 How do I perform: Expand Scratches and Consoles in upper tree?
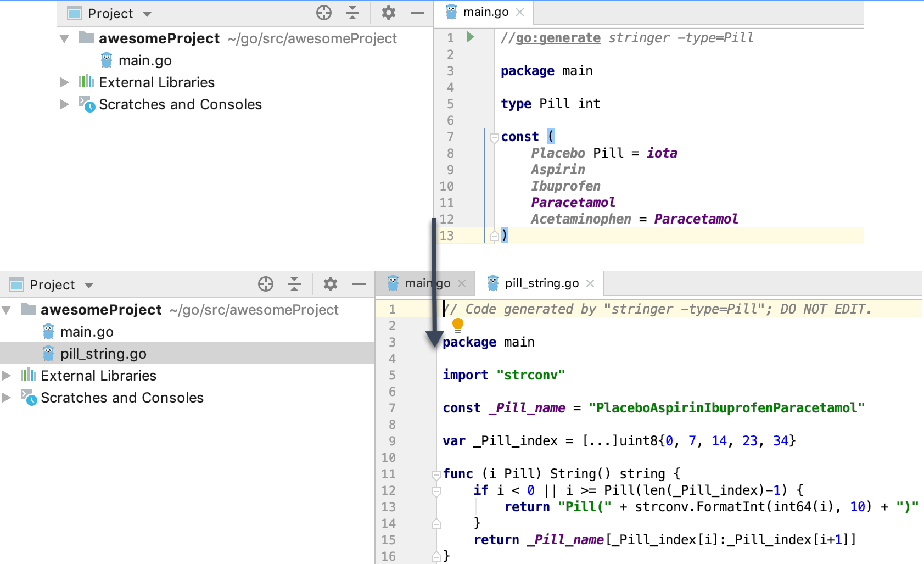tap(65, 104)
